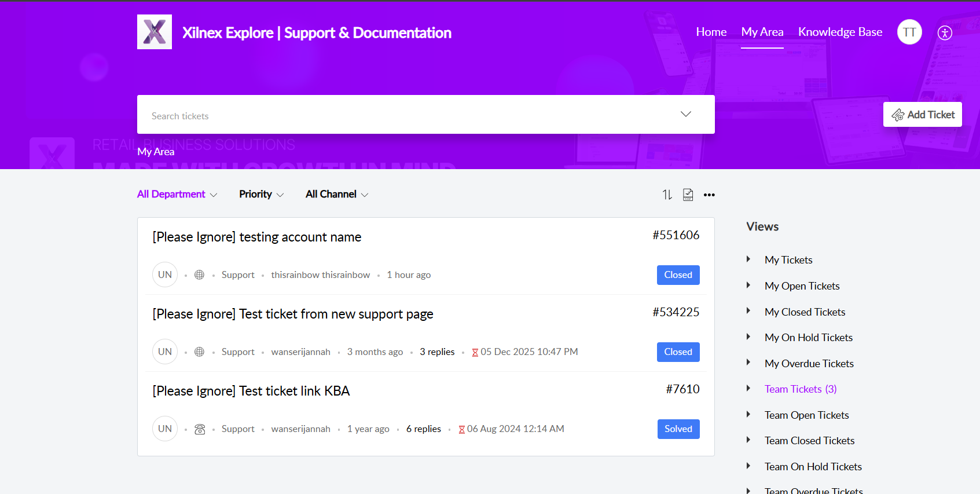Open the three-dots more options menu
Screen dimensions: 980x494
point(709,195)
